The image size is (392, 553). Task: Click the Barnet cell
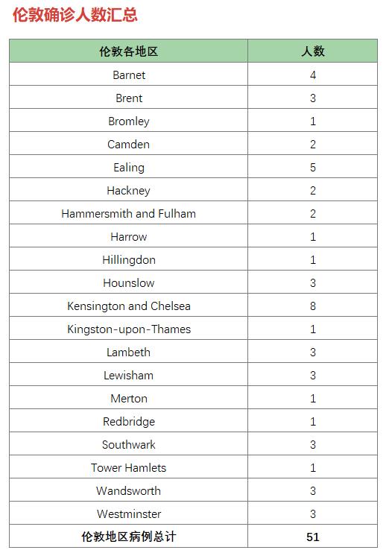click(x=129, y=75)
